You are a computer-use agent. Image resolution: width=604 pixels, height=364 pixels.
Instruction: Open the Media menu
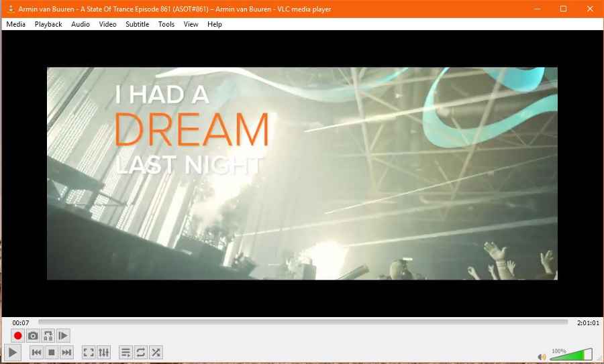tap(16, 24)
